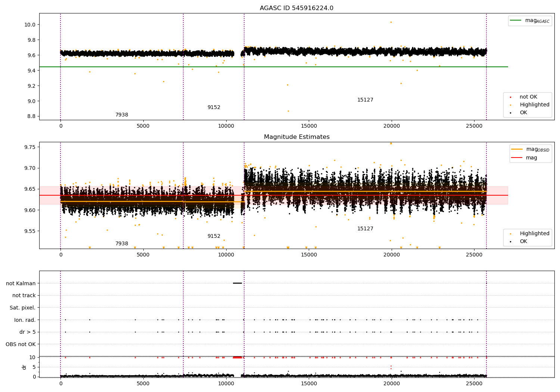Image resolution: width=560 pixels, height=392 pixels.
Task: Click the 9.70 y-axis tick in middle plot
Action: coord(30,168)
